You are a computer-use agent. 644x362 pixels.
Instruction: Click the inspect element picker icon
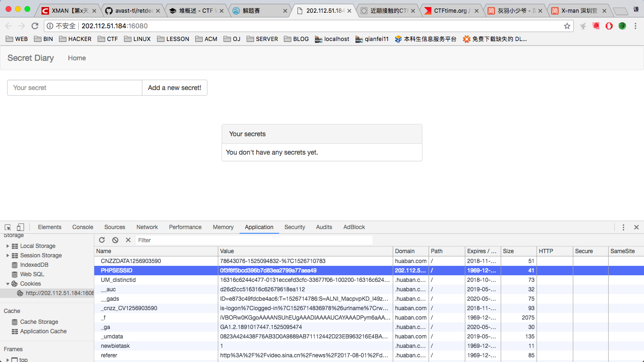click(8, 227)
